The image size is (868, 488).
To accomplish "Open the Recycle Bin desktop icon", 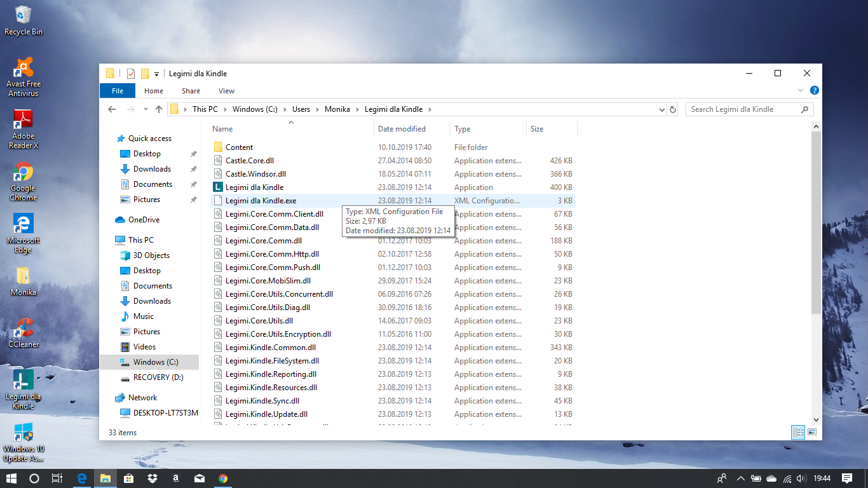I will pos(24,20).
